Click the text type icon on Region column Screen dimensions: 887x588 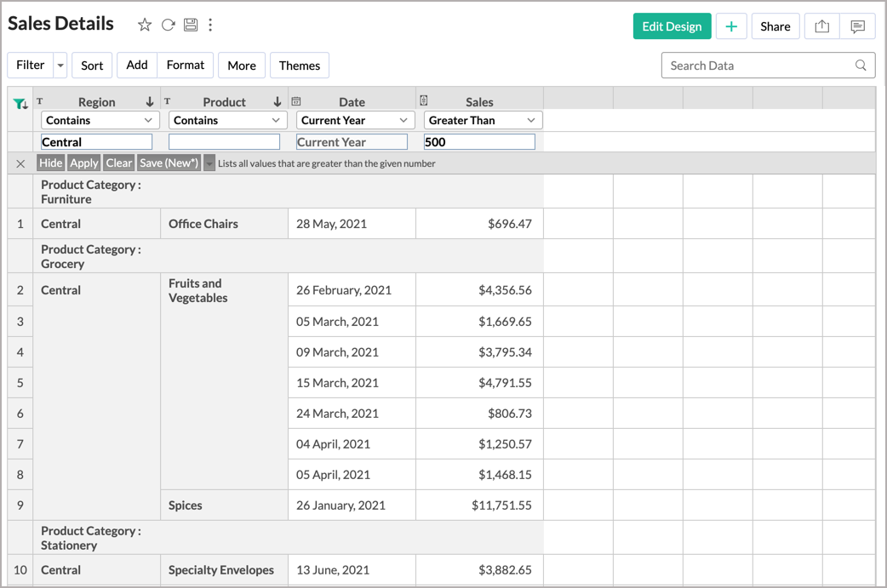pos(40,101)
